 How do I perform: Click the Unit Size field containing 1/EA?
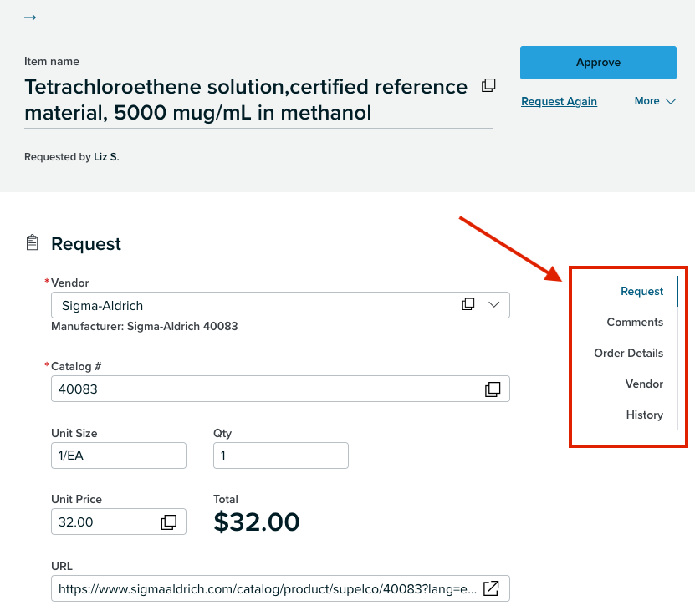pyautogui.click(x=119, y=456)
